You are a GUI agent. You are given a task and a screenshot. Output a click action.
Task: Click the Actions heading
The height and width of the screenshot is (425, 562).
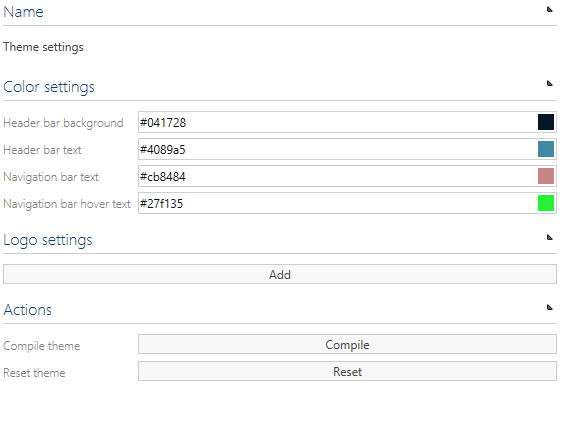coord(28,310)
